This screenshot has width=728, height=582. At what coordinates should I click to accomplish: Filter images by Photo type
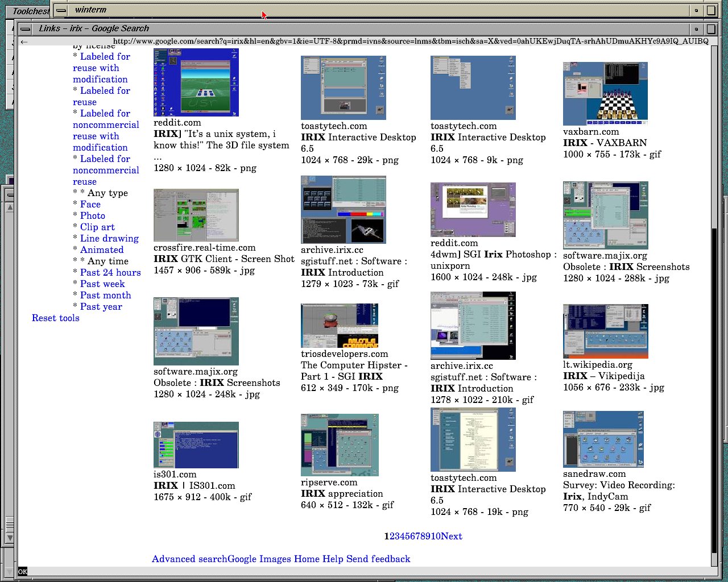(93, 216)
